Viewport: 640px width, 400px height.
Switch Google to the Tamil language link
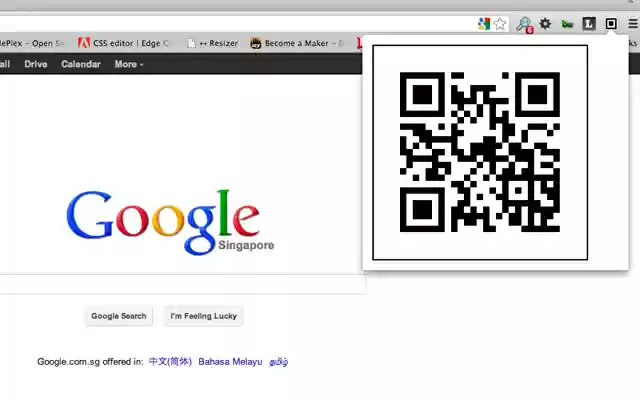point(279,362)
